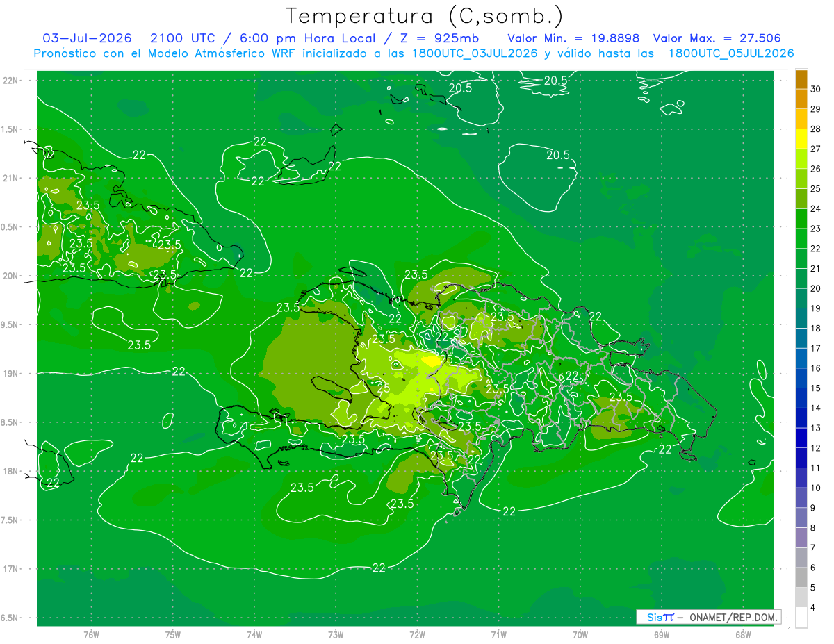Click the '73W' longitude axis label
This screenshot has height=644, width=834.
[x=336, y=635]
